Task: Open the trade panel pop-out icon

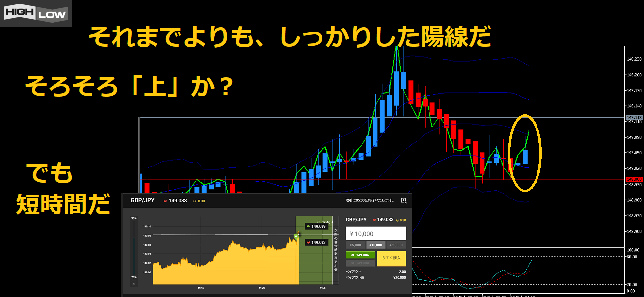Action: pyautogui.click(x=404, y=201)
